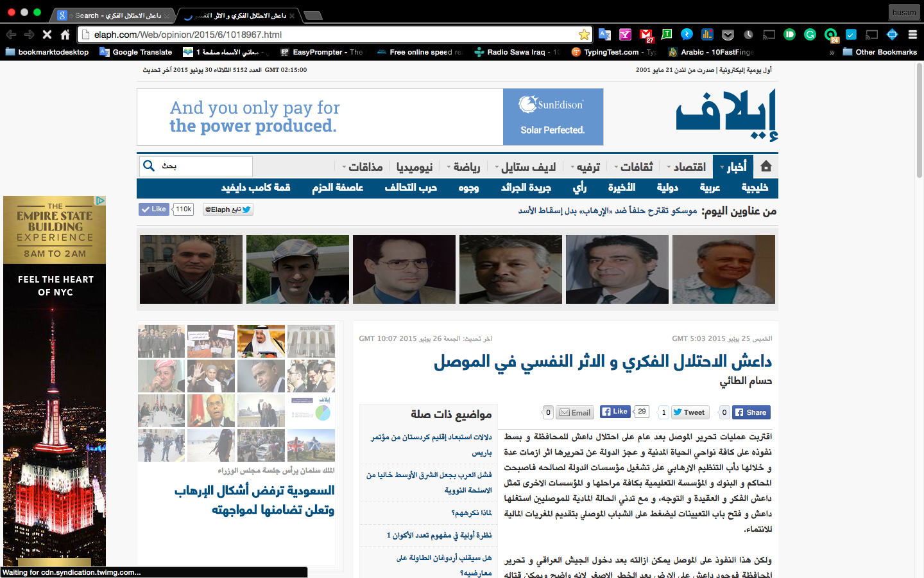This screenshot has height=578, width=924.
Task: Open related link لماذا نكرههم؟
Action: (472, 512)
